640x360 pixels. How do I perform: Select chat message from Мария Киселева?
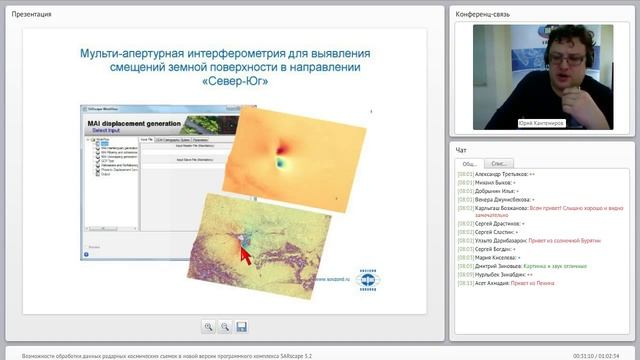pos(489,258)
